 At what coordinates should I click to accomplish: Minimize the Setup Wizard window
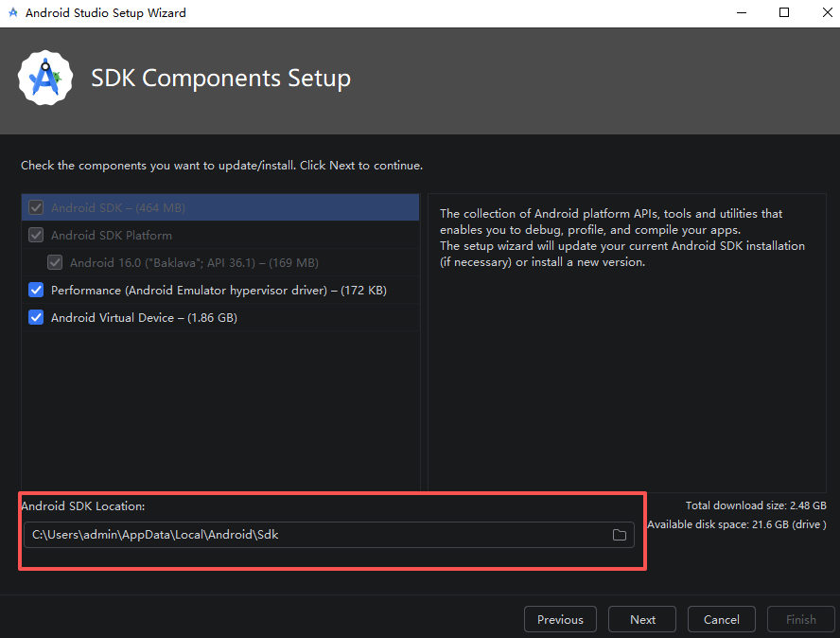(742, 12)
